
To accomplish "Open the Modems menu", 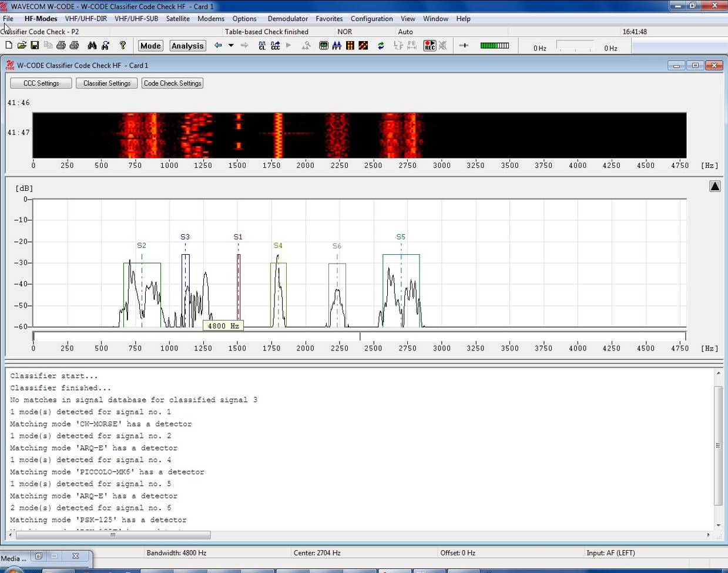I will pos(211,19).
